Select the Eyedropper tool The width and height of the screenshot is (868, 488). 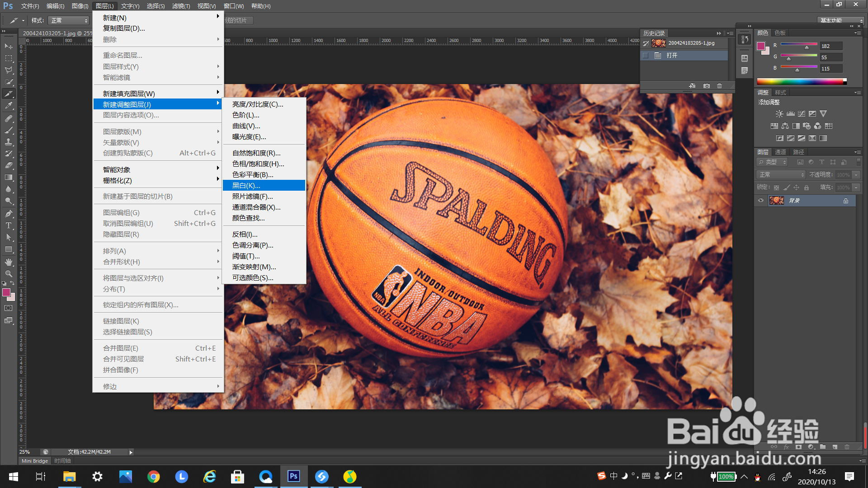[x=9, y=106]
